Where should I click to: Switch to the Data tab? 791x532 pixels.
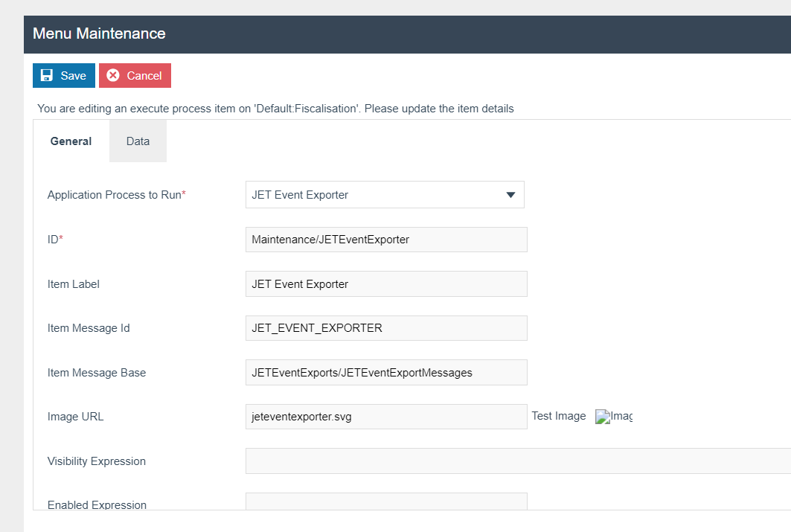(x=138, y=141)
